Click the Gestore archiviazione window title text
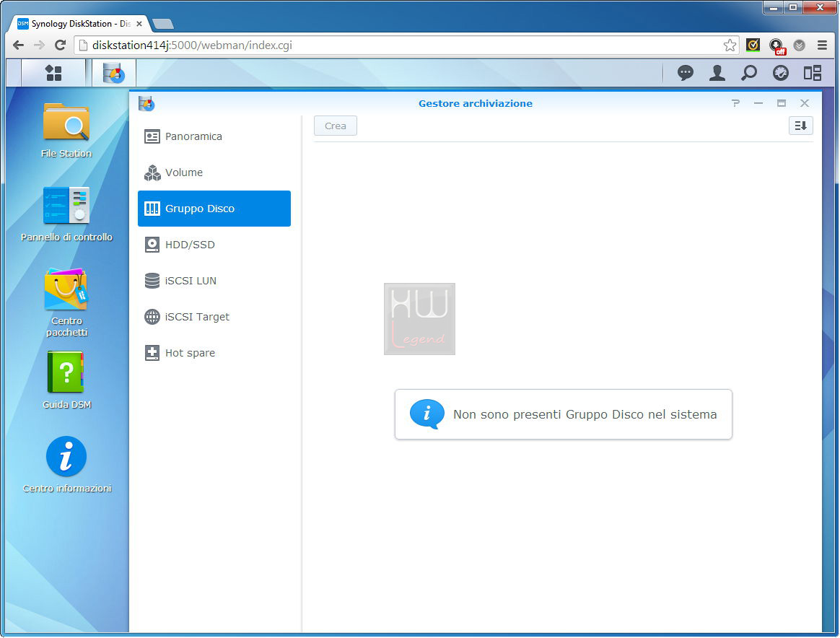This screenshot has width=840, height=638. coord(476,103)
